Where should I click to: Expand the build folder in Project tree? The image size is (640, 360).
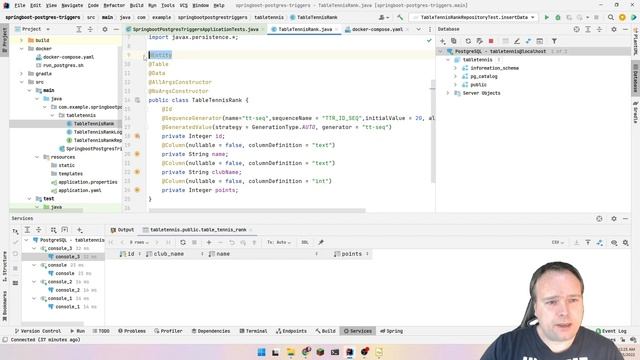tap(22, 40)
